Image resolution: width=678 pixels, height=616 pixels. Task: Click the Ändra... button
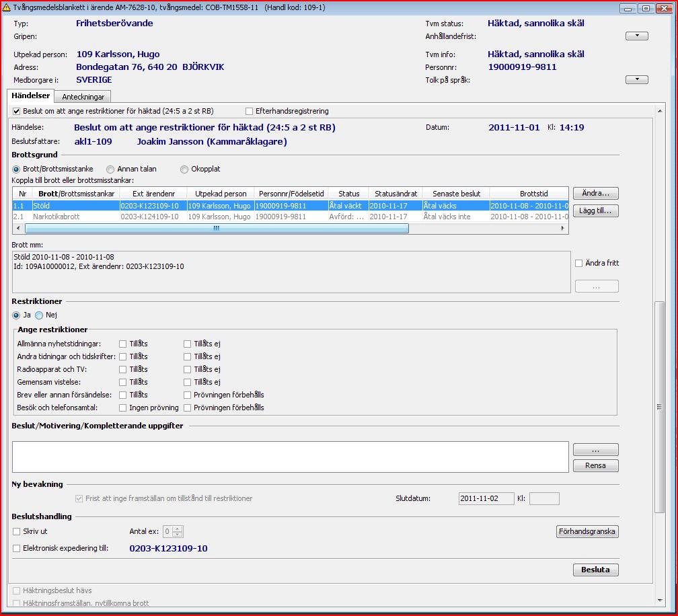(595, 193)
